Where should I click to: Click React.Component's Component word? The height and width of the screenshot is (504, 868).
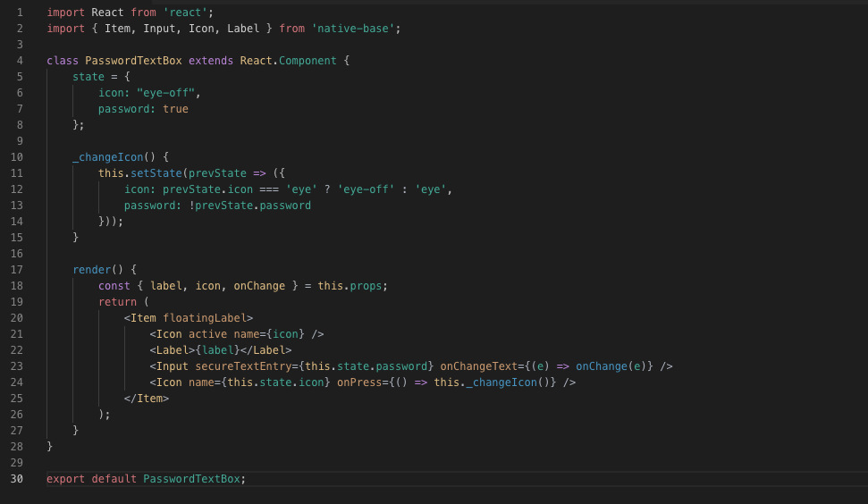pos(308,60)
